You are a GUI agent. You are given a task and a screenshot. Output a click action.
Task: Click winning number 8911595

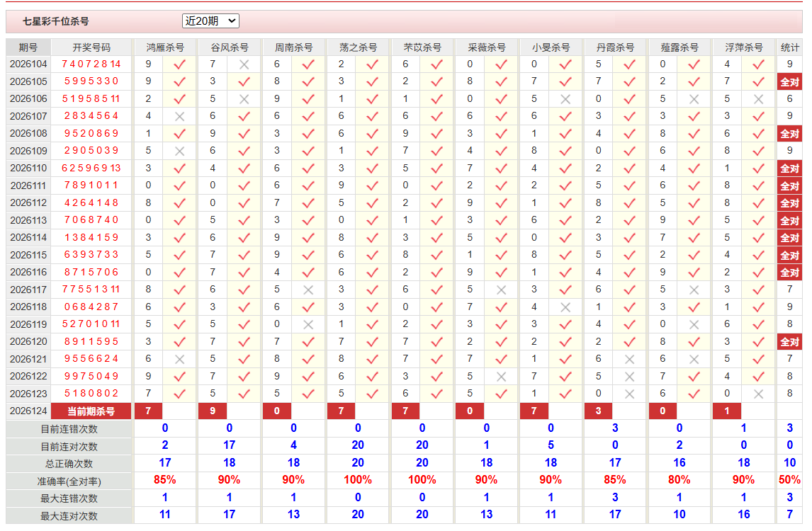pyautogui.click(x=91, y=342)
